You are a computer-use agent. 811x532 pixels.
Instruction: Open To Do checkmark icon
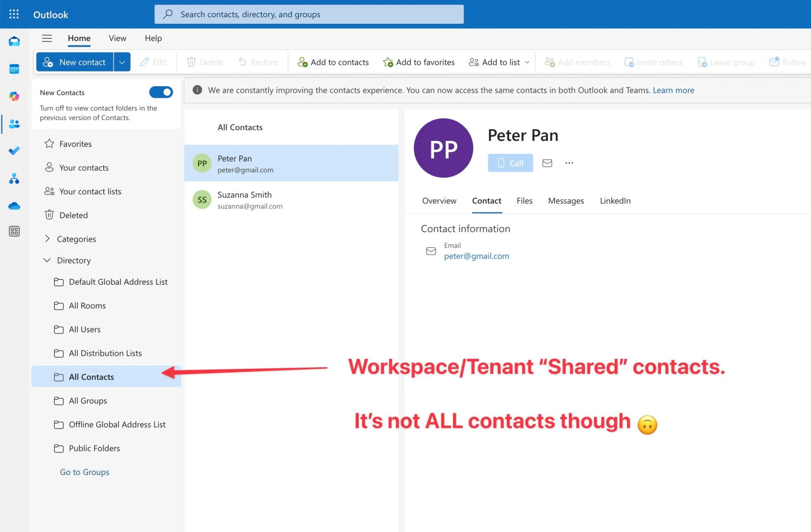pyautogui.click(x=14, y=151)
